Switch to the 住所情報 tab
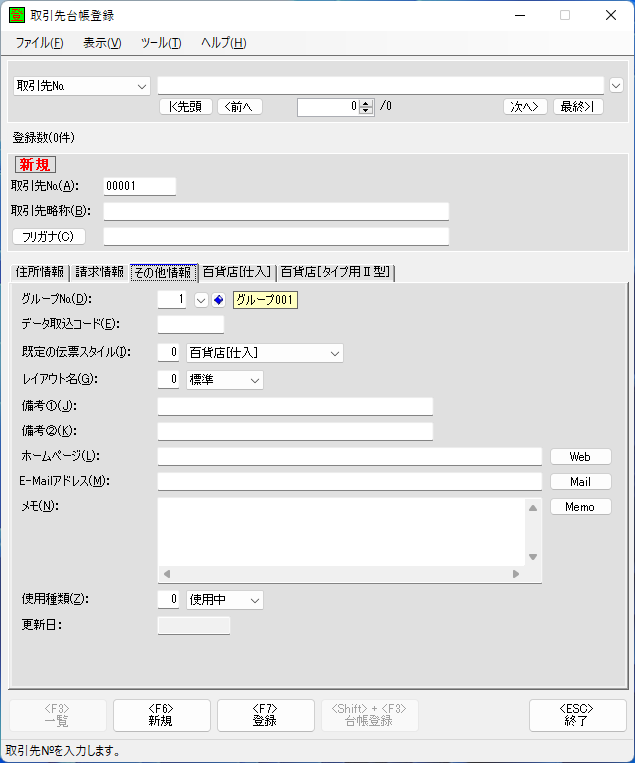Image resolution: width=635 pixels, height=763 pixels. [x=40, y=272]
